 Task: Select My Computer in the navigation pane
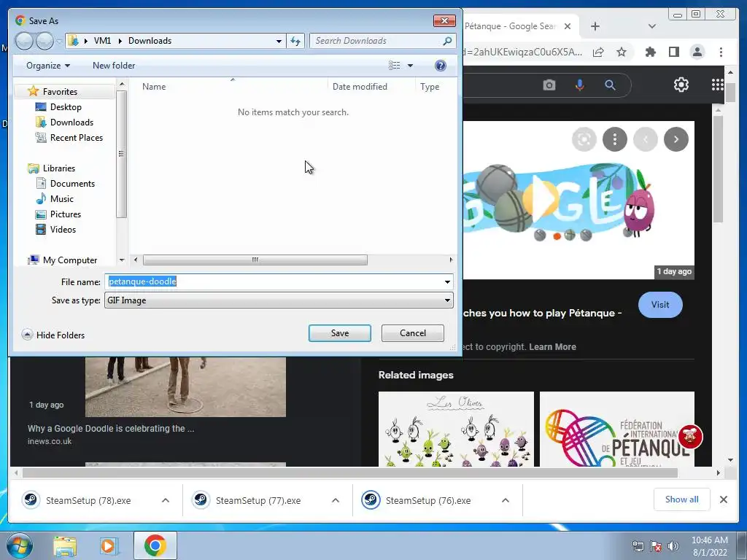point(69,260)
